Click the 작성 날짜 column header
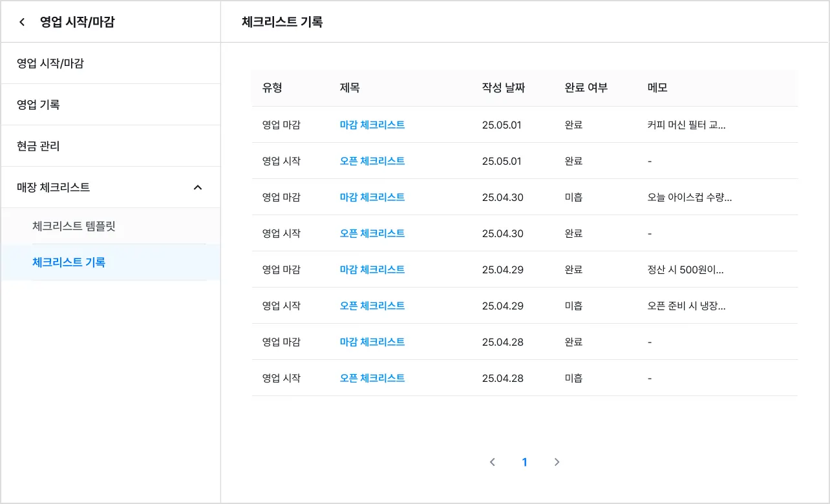Viewport: 830px width, 504px height. 503,88
